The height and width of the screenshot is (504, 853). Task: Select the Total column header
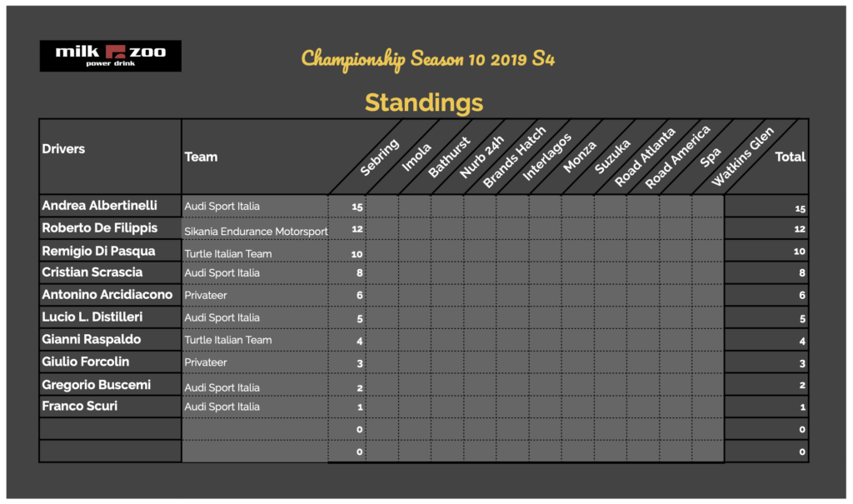pyautogui.click(x=790, y=157)
